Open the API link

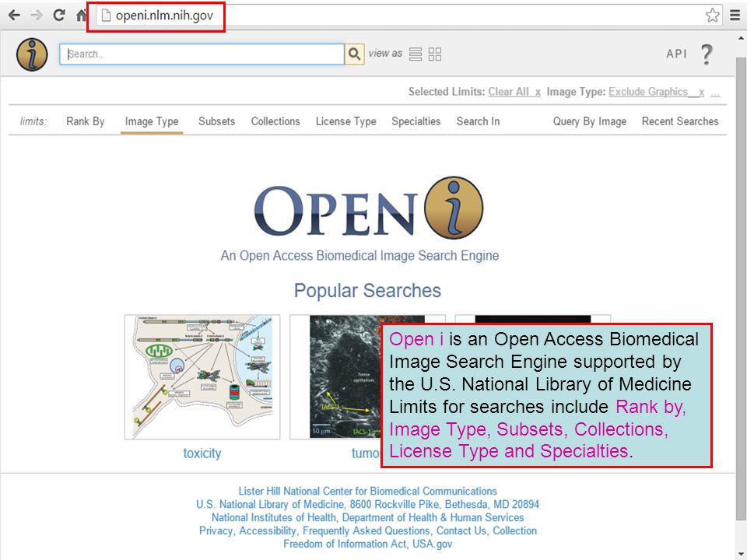676,54
